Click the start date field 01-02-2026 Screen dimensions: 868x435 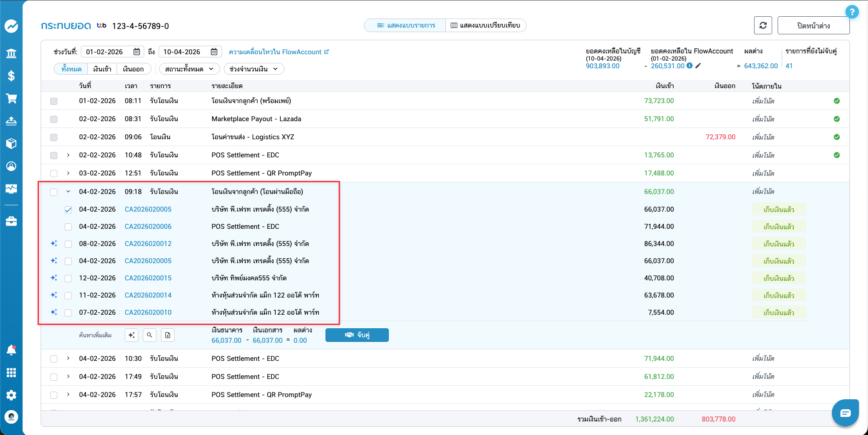click(112, 52)
